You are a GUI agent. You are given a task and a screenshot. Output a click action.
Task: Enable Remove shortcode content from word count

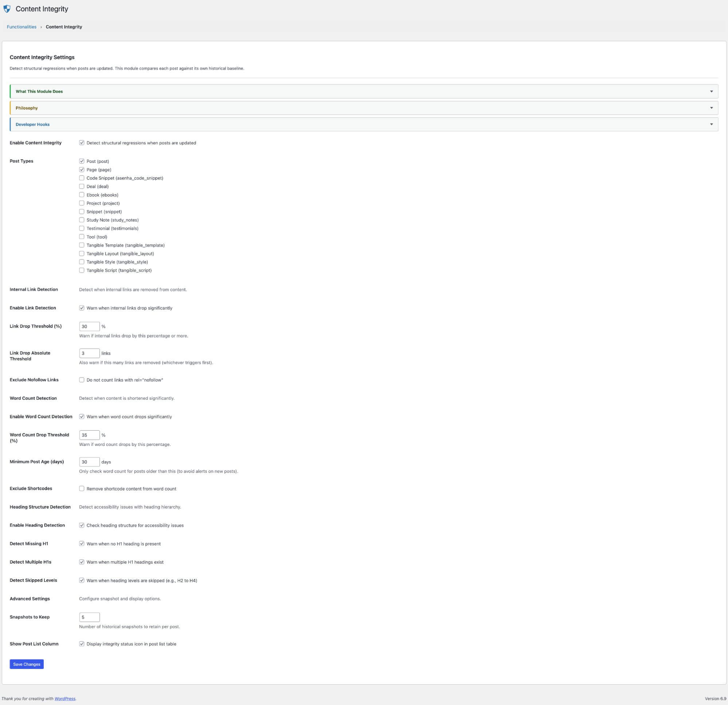[82, 489]
